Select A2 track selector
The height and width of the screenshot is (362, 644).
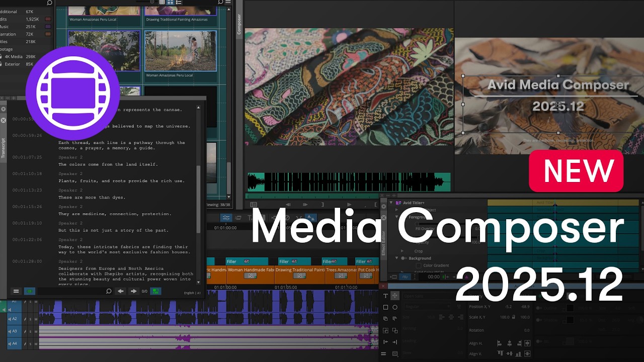[15, 319]
